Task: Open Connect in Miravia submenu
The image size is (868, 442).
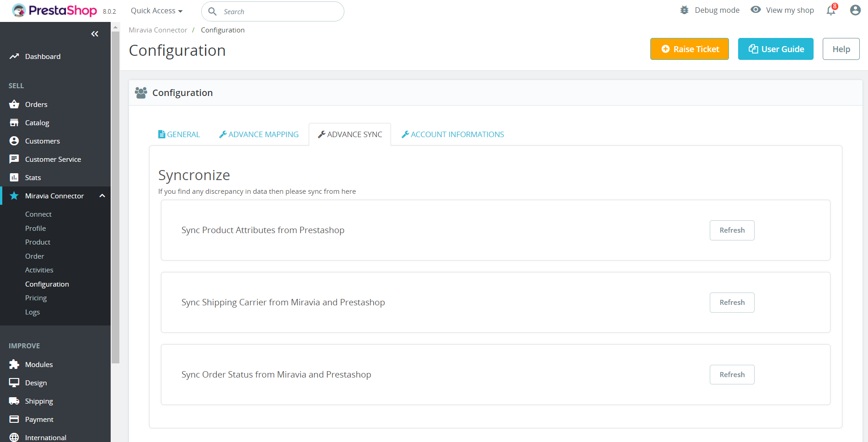Action: (38, 214)
